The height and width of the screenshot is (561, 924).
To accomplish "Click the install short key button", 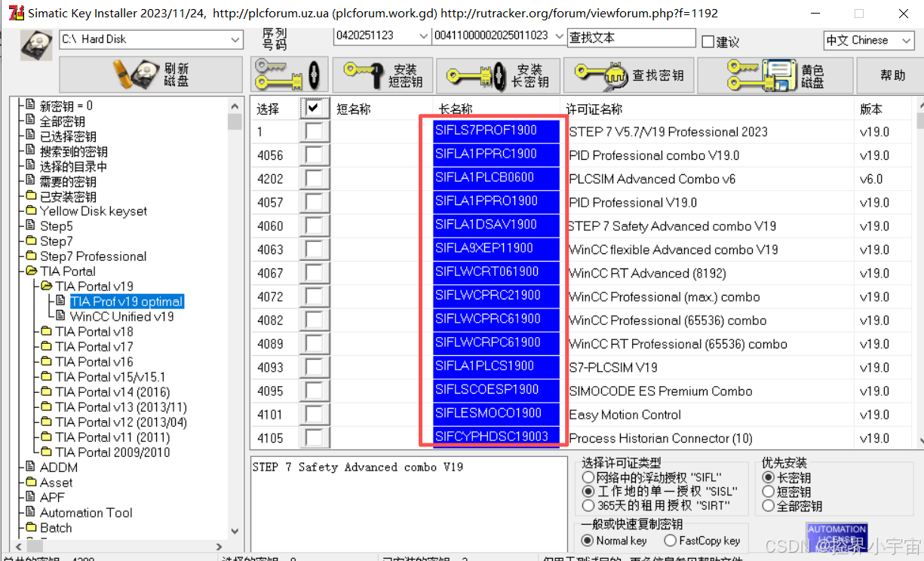I will 383,75.
